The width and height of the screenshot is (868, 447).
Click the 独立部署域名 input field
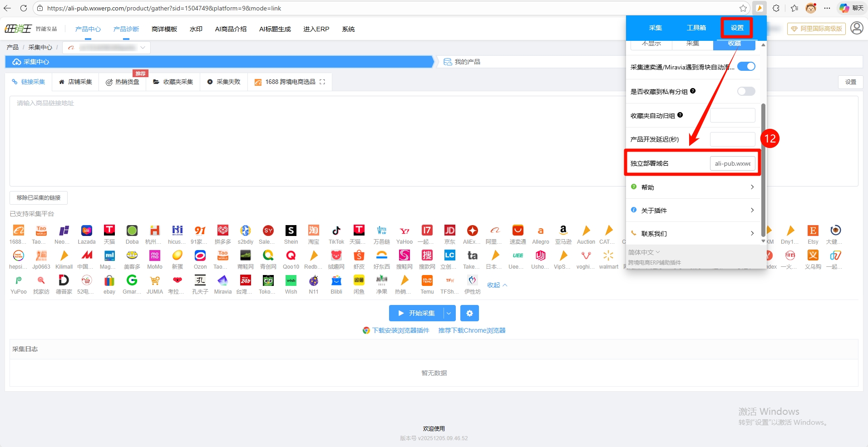[732, 163]
